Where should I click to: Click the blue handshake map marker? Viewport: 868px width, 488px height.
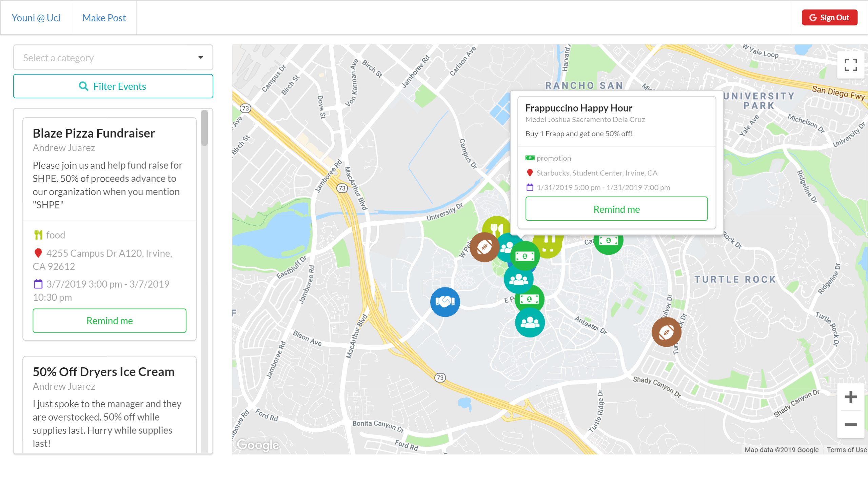(x=445, y=302)
